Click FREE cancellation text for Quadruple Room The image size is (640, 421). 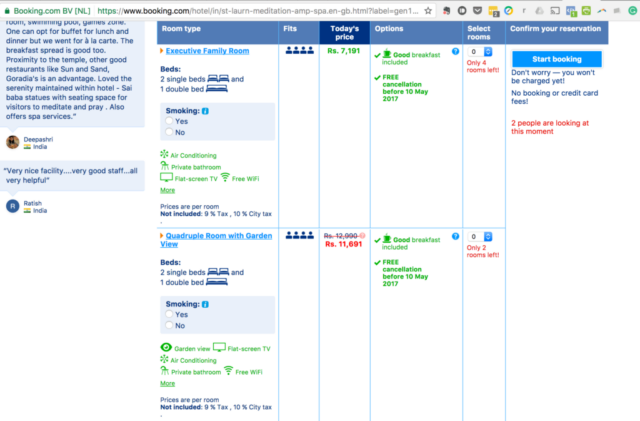click(x=405, y=273)
